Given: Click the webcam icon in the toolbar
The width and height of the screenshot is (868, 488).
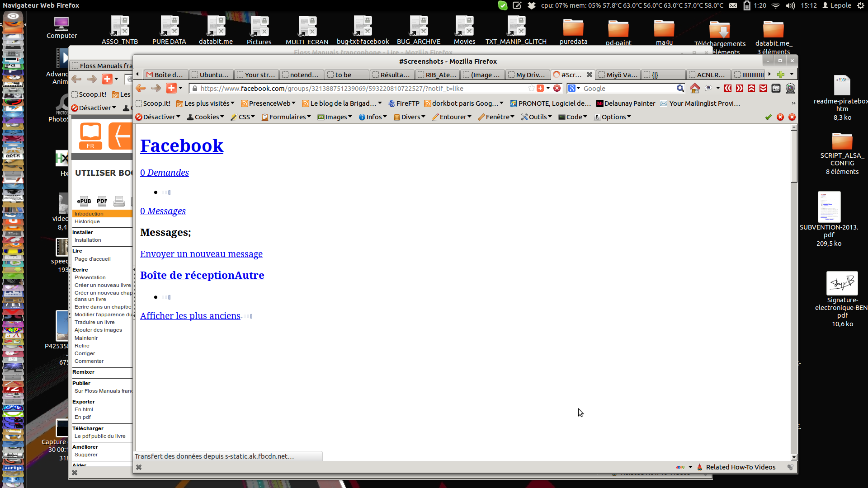Looking at the screenshot, I should (790, 89).
